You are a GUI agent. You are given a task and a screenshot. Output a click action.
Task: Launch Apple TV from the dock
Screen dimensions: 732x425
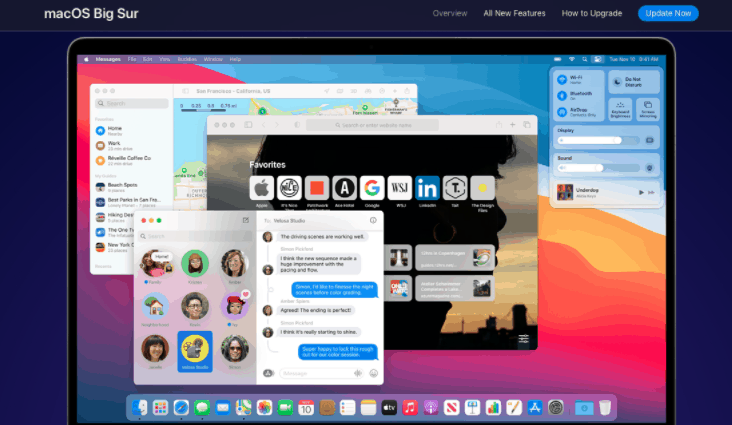click(x=389, y=408)
